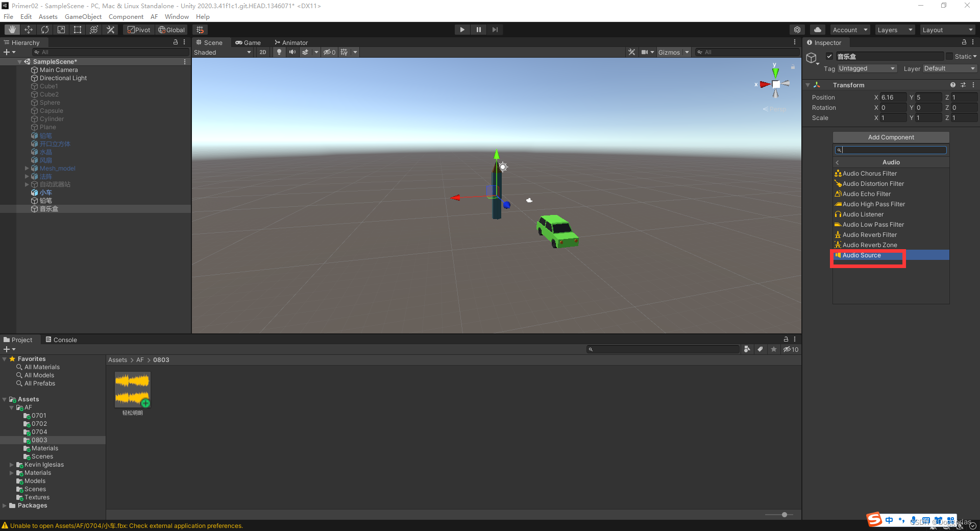Switch to the Game tab
The image size is (980, 531).
pos(248,42)
